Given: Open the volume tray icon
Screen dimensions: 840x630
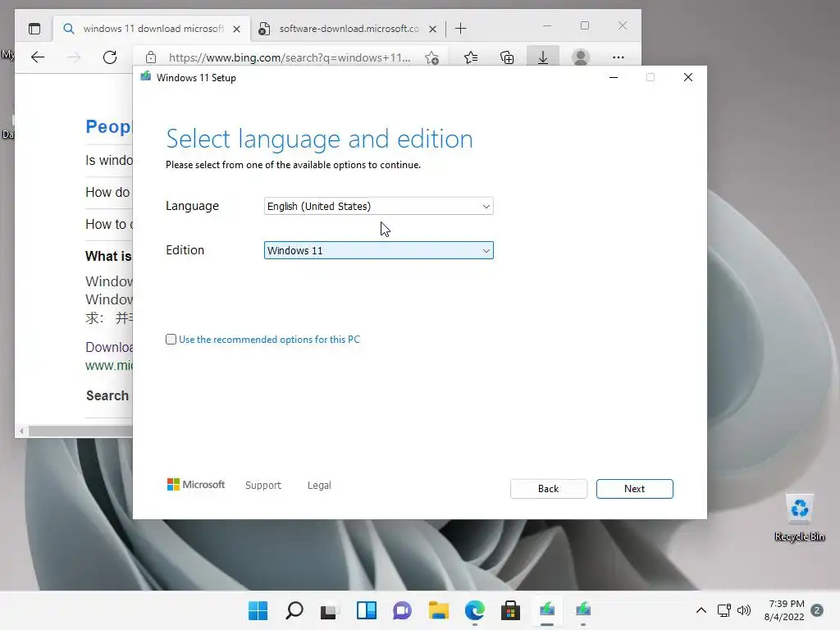Looking at the screenshot, I should [743, 610].
